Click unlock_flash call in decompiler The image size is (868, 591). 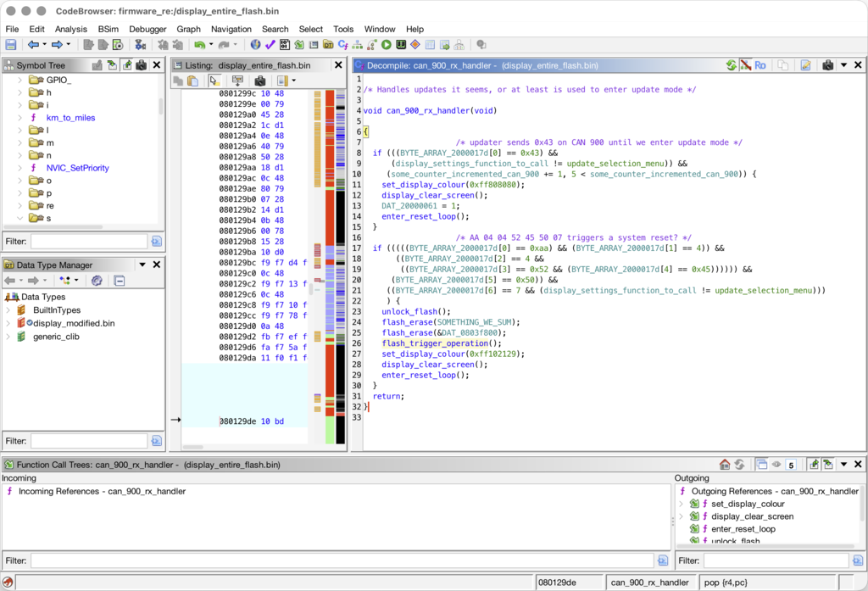[409, 312]
